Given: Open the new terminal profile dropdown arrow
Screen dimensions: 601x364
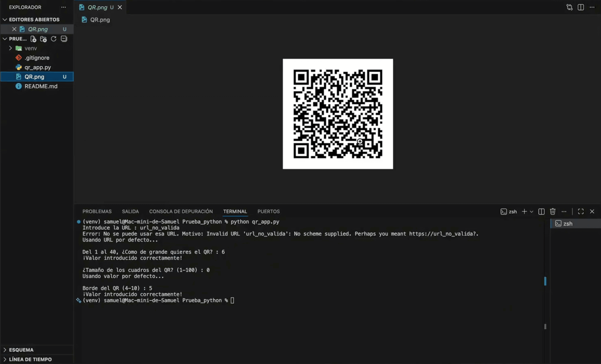Looking at the screenshot, I should coord(532,212).
